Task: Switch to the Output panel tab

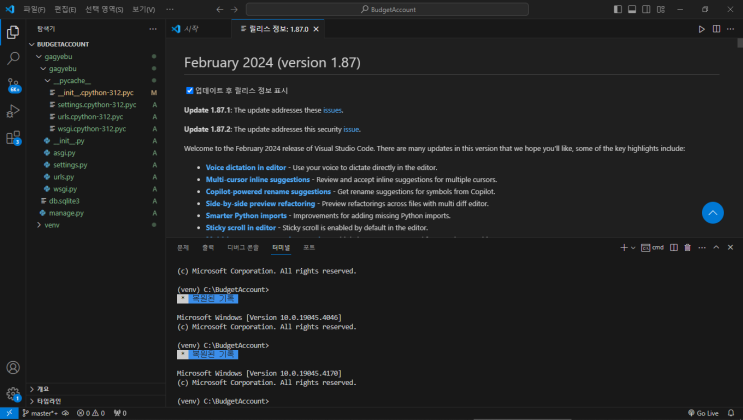Action: [x=208, y=247]
